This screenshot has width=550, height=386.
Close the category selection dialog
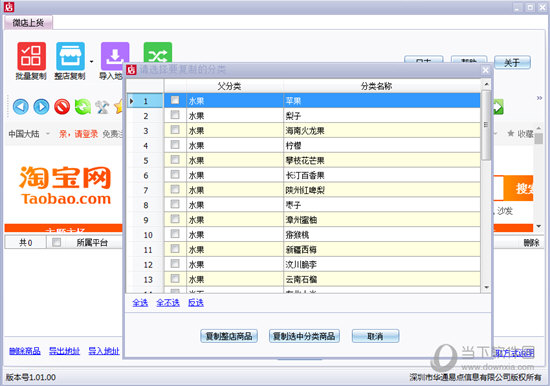pyautogui.click(x=485, y=70)
